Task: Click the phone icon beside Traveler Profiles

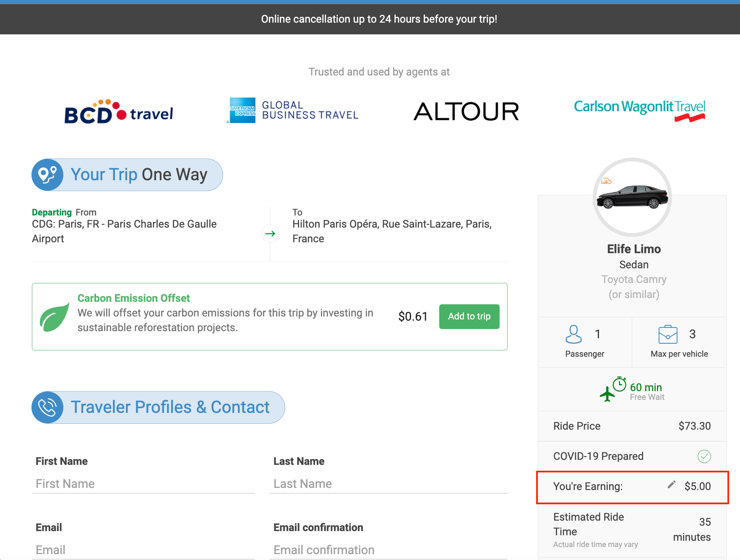Action: [x=47, y=407]
